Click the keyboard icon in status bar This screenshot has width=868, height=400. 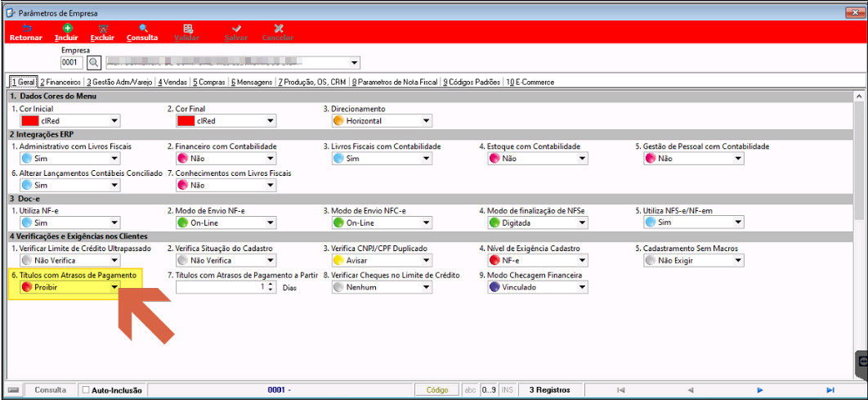[x=15, y=390]
